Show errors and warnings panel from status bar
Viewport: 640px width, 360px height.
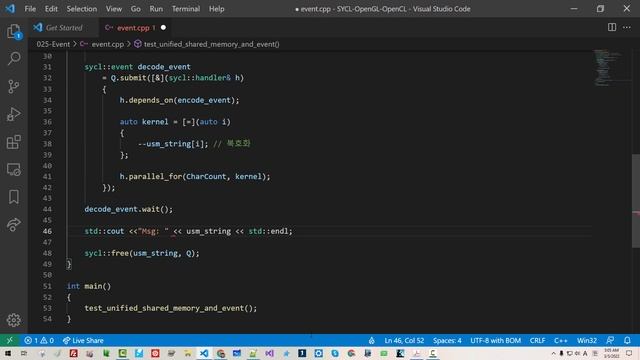pos(39,340)
